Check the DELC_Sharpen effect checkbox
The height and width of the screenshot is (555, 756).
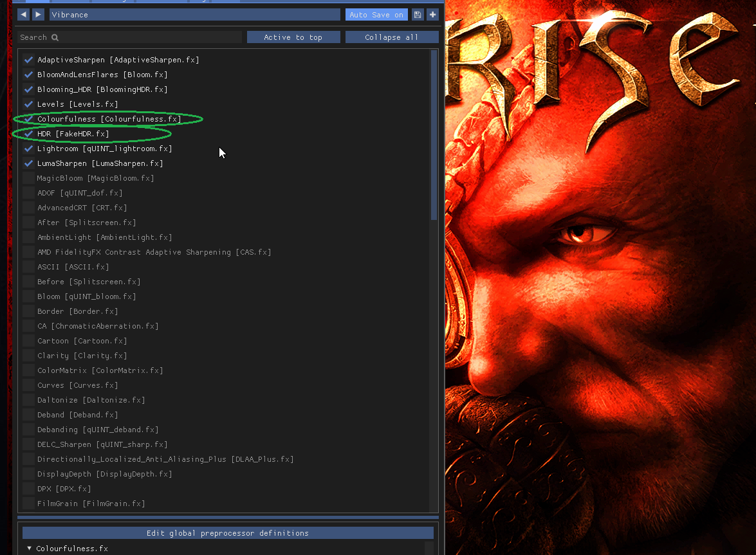[x=28, y=444]
